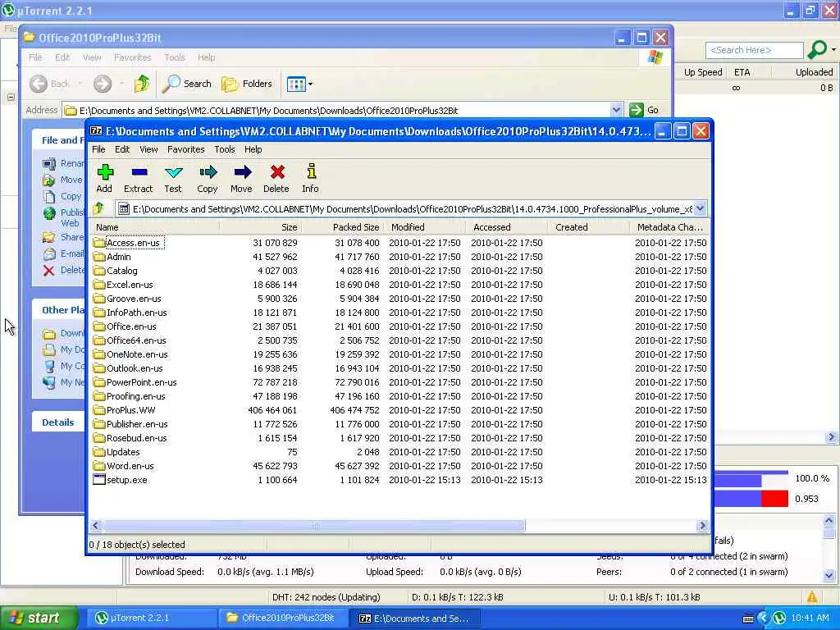
Task: Click the 7-Zip Add toolbar icon
Action: pos(105,172)
